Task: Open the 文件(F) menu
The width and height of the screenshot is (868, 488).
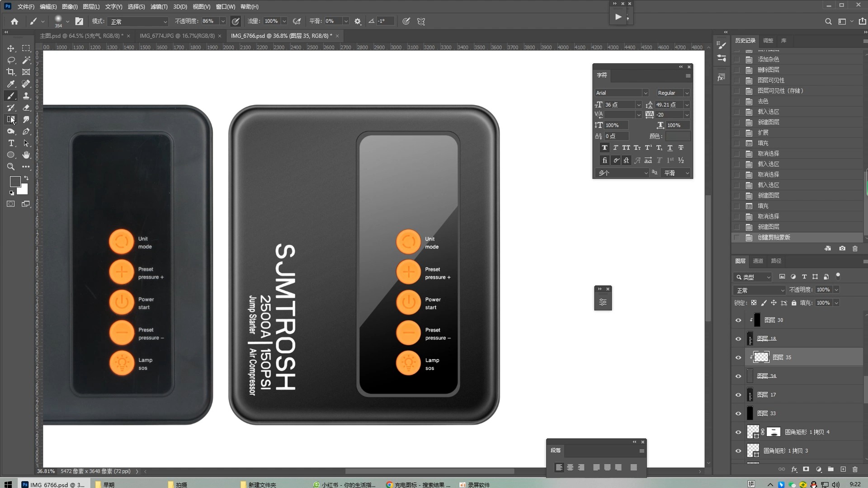Action: [26, 7]
